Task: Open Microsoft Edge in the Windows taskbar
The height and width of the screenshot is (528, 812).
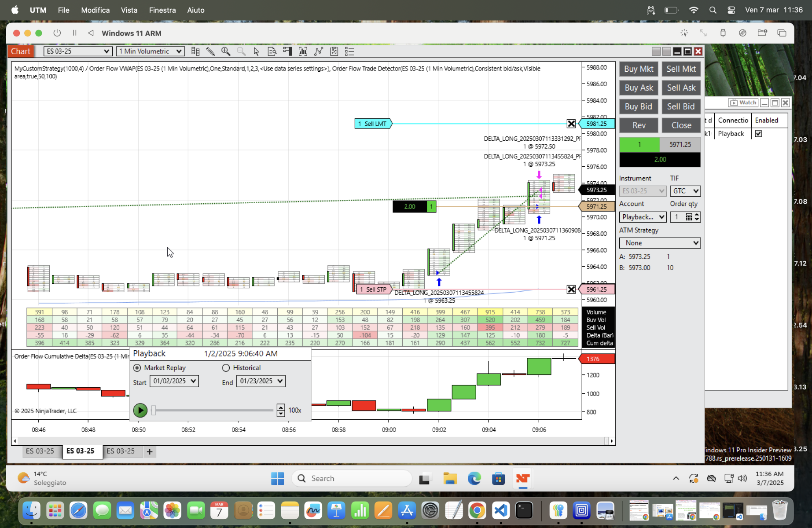Action: 474,478
